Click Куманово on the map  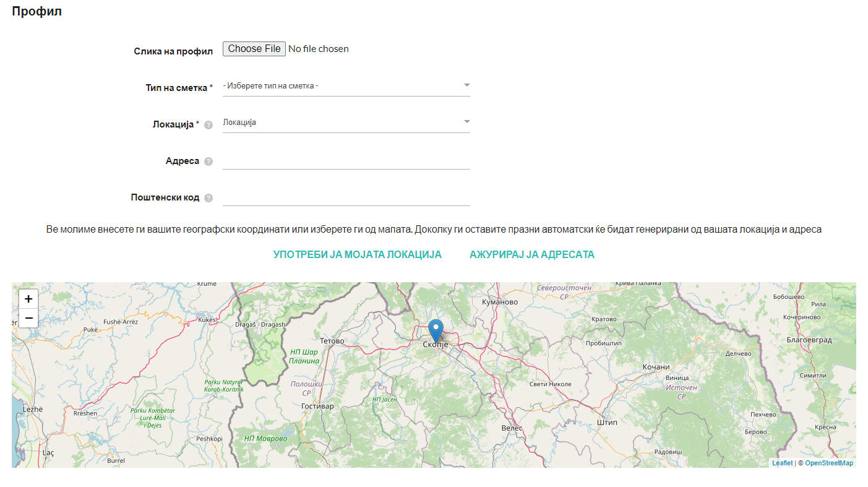(499, 302)
